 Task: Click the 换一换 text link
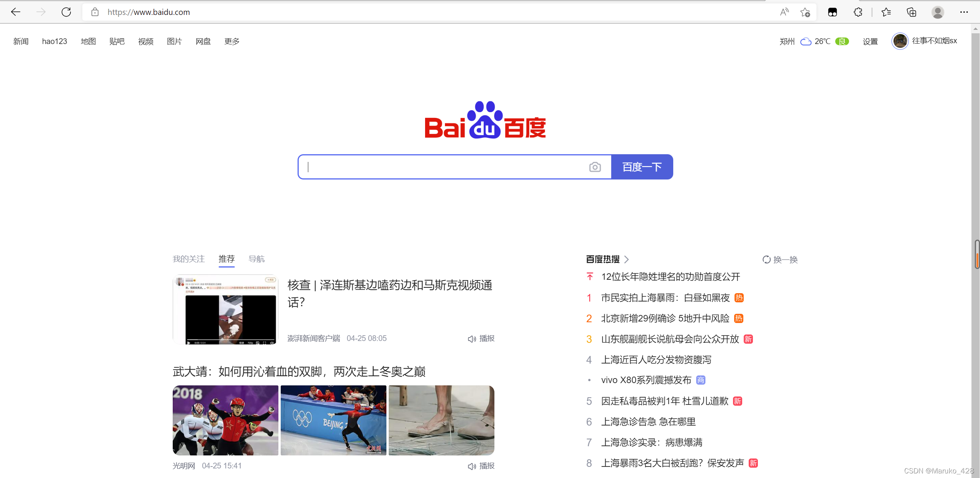(785, 259)
